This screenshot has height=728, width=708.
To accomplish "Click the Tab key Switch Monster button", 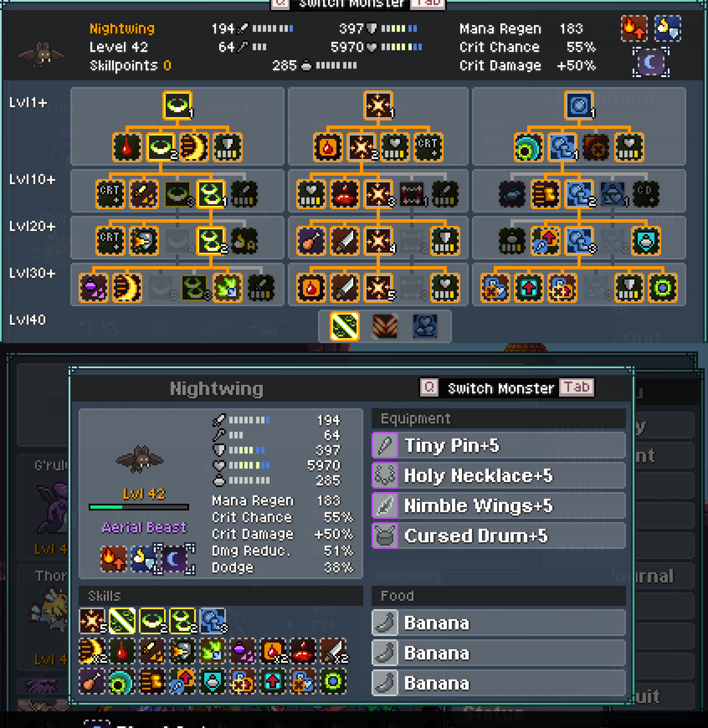I will click(x=577, y=387).
